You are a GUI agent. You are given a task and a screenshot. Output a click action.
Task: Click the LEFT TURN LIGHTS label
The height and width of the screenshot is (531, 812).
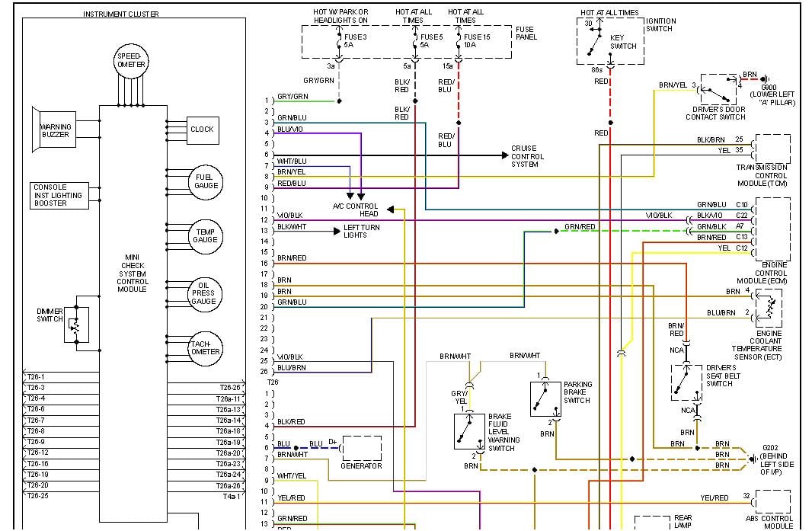(x=362, y=231)
